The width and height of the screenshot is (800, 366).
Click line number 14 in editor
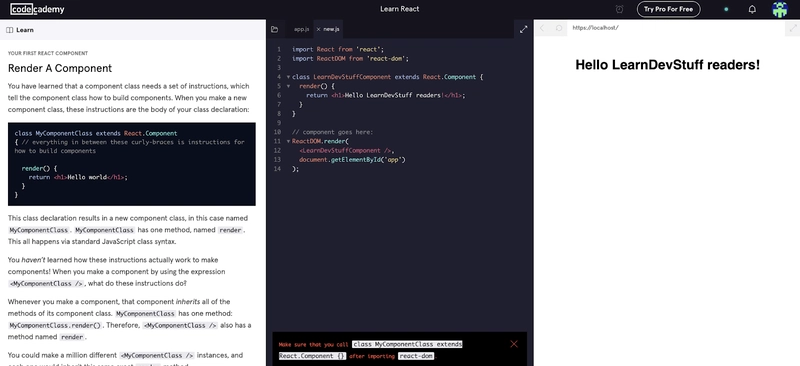pos(278,169)
